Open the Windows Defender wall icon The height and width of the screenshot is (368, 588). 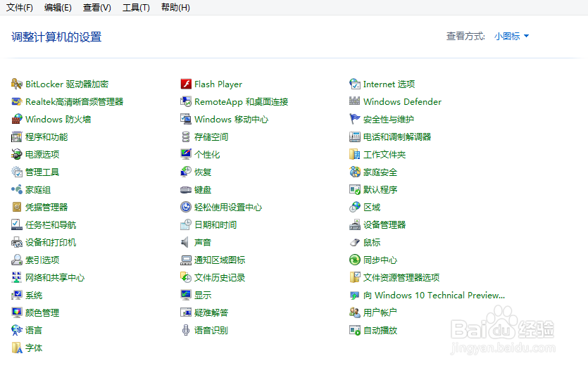[355, 101]
